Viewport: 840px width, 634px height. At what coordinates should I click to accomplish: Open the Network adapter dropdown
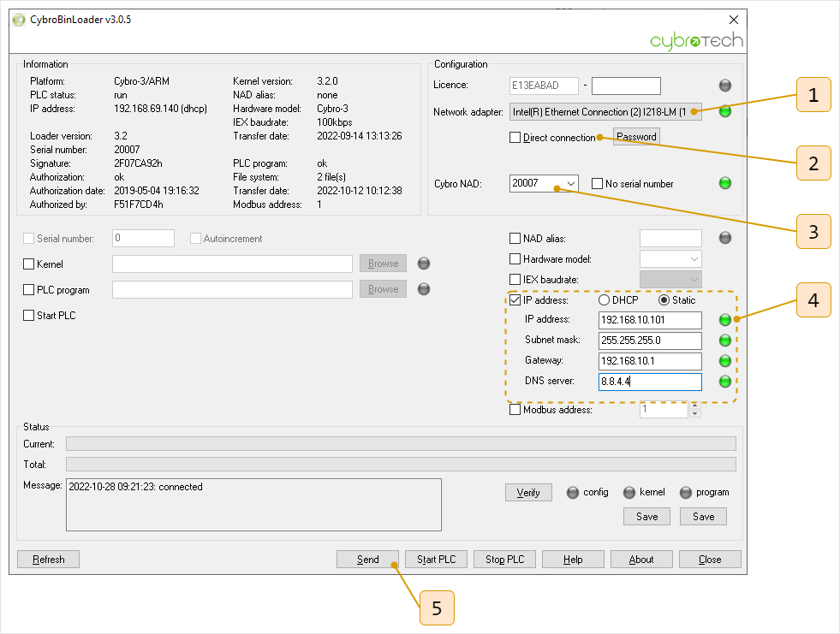tap(605, 112)
